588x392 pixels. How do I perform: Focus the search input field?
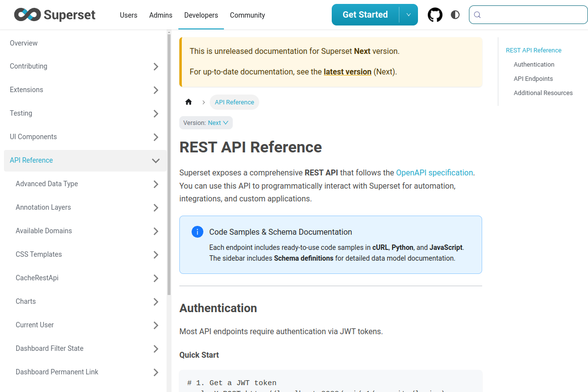tap(528, 15)
